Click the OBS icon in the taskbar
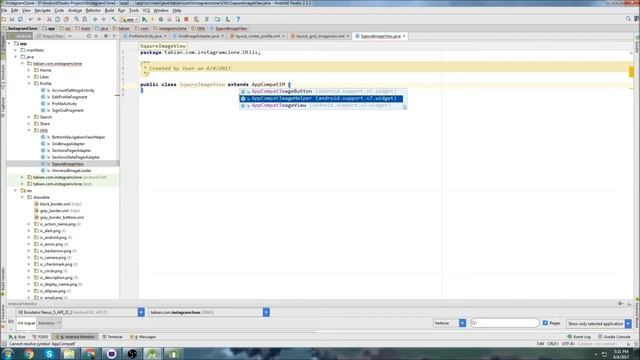This screenshot has height=360, width=640. pyautogui.click(x=132, y=354)
